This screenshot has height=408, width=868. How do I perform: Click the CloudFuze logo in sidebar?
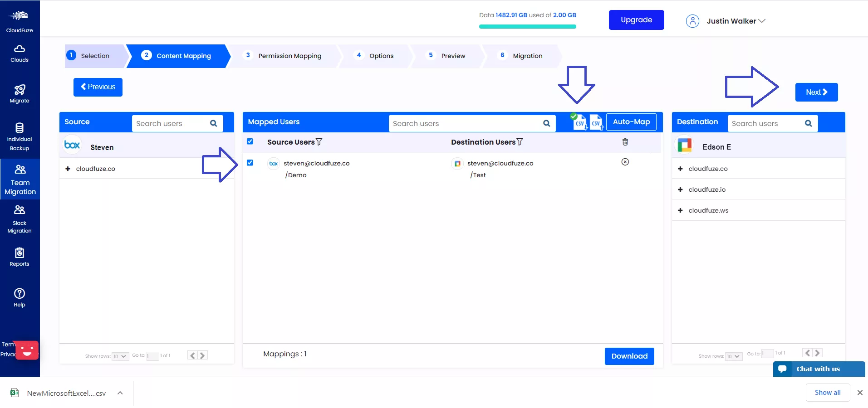(x=19, y=21)
